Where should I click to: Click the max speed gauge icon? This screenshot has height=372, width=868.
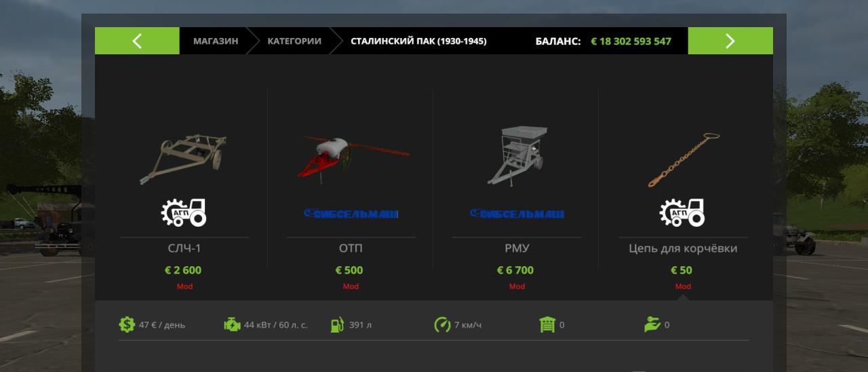pos(442,324)
